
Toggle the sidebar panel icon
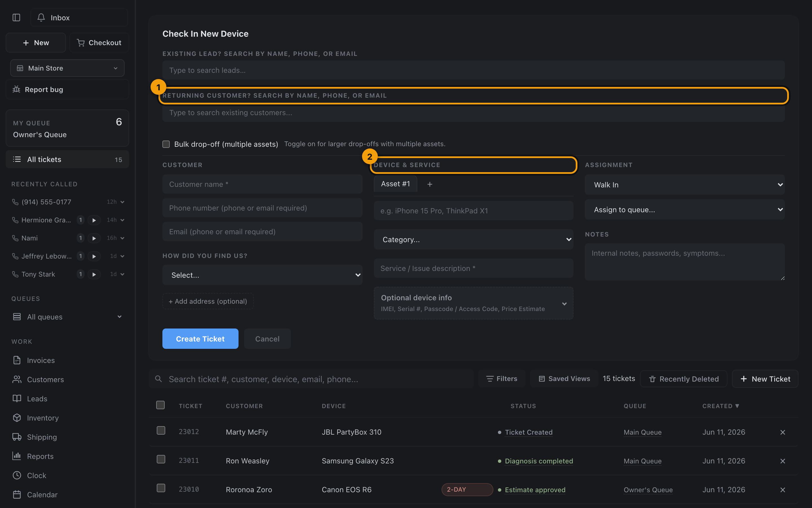click(16, 17)
